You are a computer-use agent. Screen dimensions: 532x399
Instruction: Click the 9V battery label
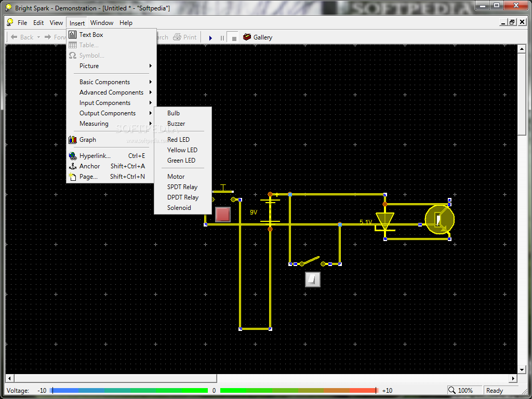coord(254,212)
